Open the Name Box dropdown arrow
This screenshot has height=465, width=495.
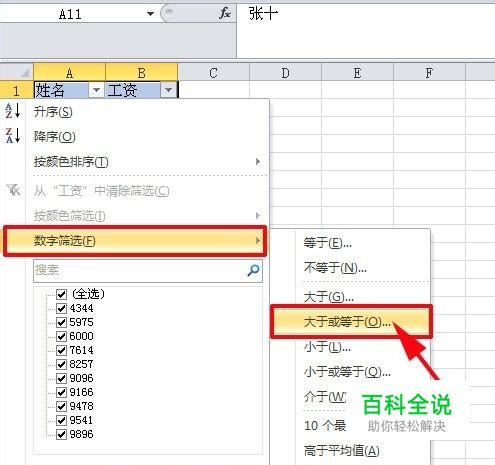150,14
